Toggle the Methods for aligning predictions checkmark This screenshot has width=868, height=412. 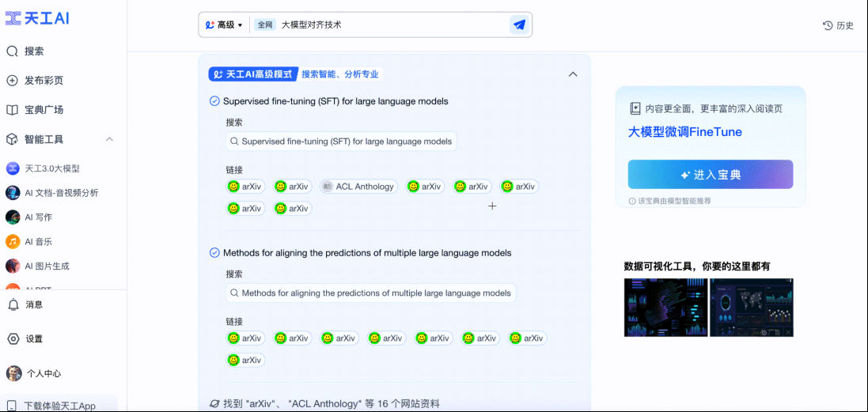[214, 253]
